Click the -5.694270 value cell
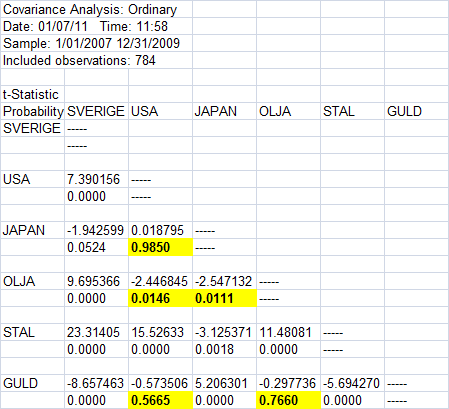 tap(352, 383)
